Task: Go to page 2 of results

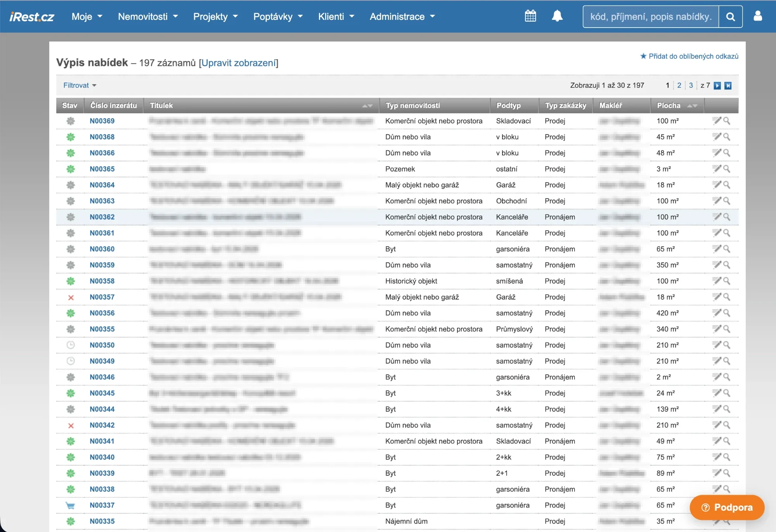Action: (x=679, y=85)
